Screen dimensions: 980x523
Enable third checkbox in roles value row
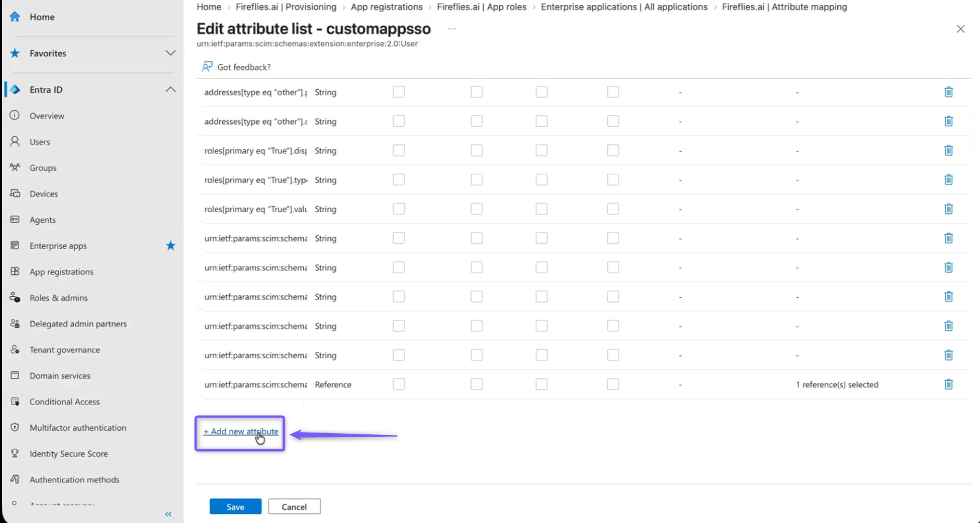[542, 209]
